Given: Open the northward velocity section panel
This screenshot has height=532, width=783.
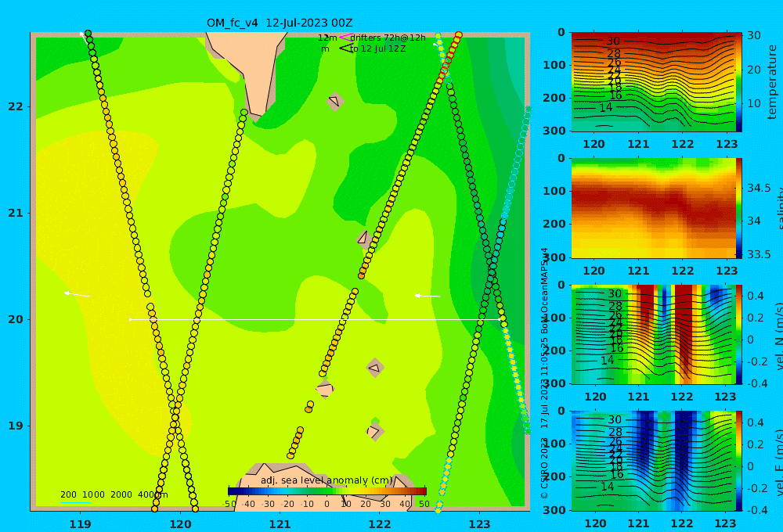Looking at the screenshot, I should 653,334.
